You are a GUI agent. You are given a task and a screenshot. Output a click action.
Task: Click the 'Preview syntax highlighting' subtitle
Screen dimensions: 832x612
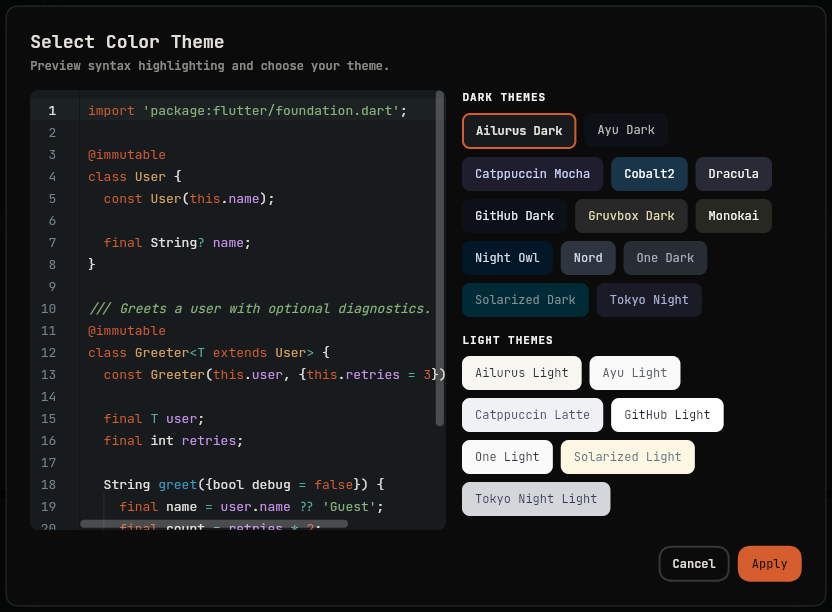(x=210, y=66)
